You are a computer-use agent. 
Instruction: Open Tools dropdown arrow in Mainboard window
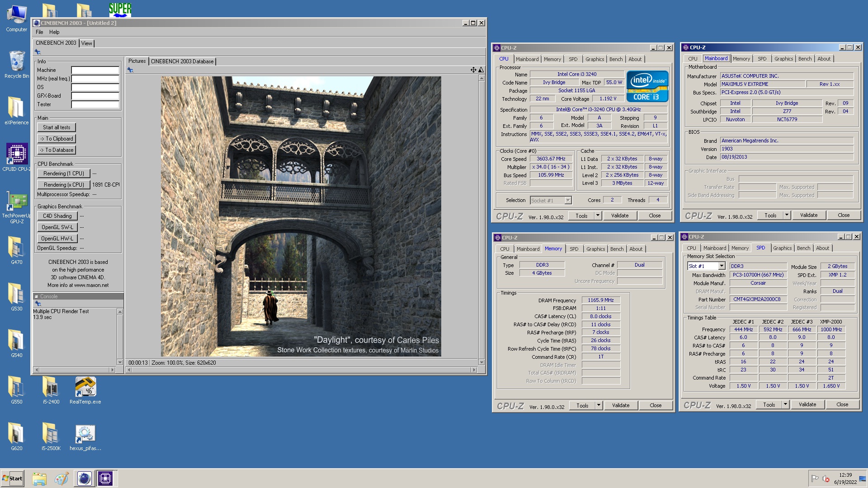[x=787, y=215]
